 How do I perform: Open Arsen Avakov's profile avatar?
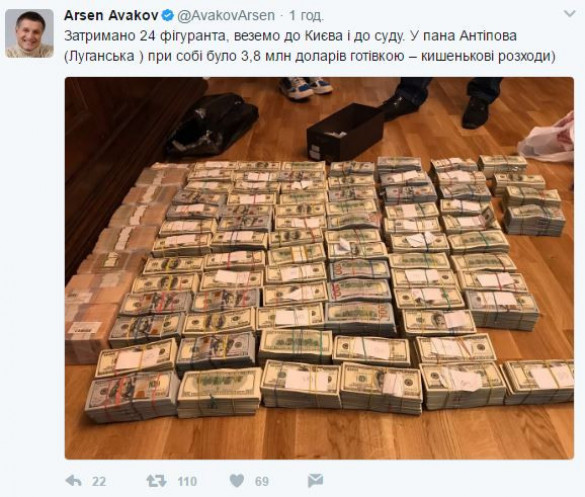tap(29, 33)
